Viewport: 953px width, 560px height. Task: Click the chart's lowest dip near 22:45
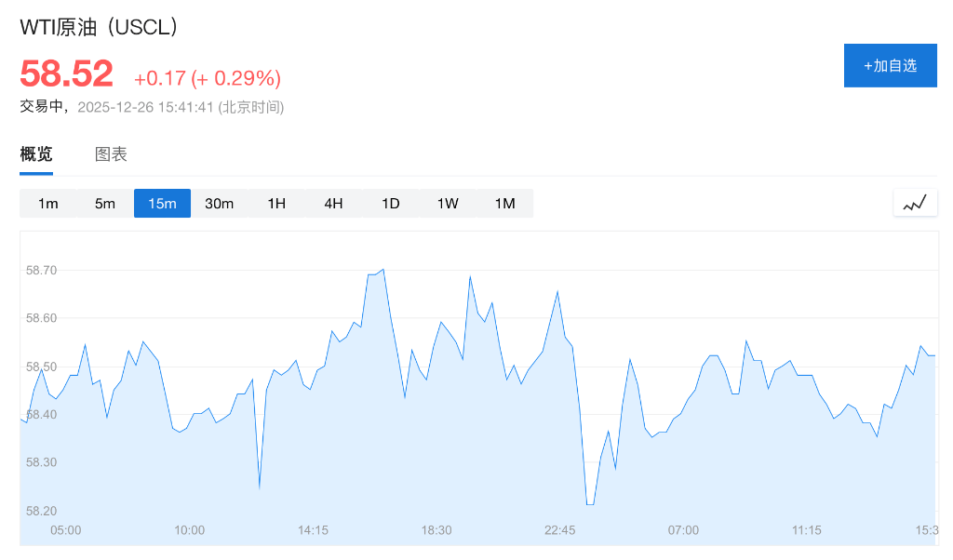[x=590, y=504]
